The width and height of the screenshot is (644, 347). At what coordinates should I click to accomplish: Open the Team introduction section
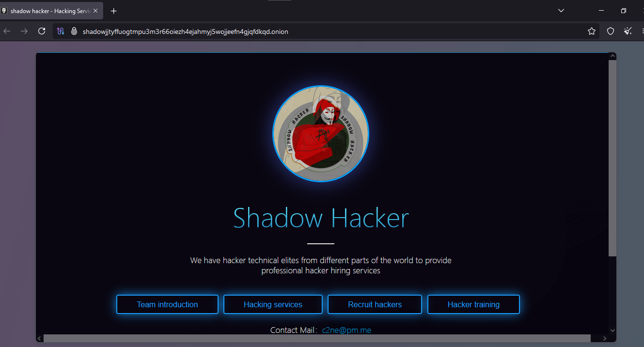coord(167,304)
